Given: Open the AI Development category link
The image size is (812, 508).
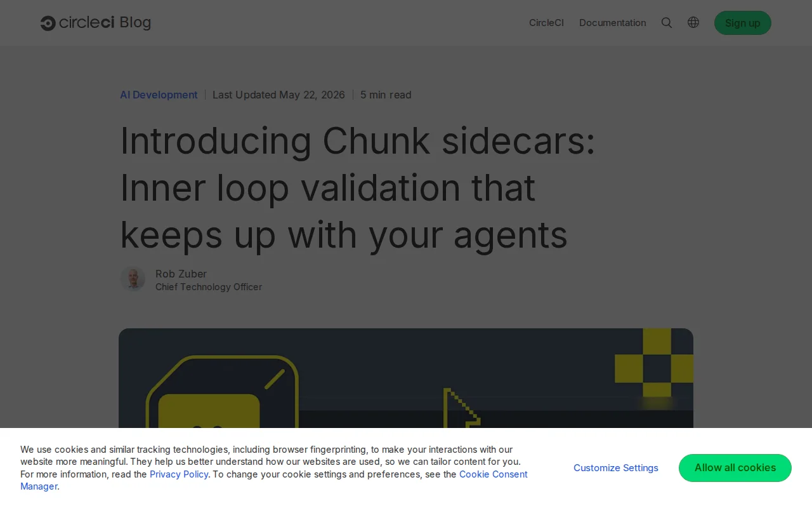Looking at the screenshot, I should coord(159,95).
